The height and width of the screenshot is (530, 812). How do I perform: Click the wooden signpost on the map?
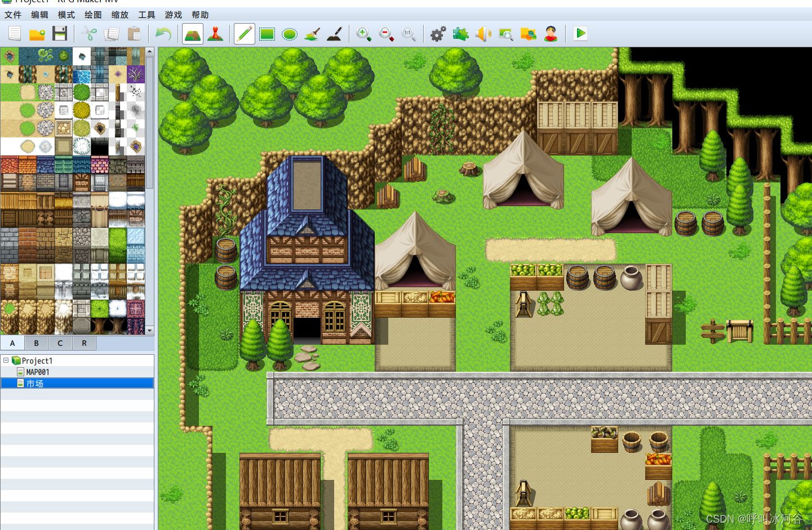pyautogui.click(x=713, y=331)
